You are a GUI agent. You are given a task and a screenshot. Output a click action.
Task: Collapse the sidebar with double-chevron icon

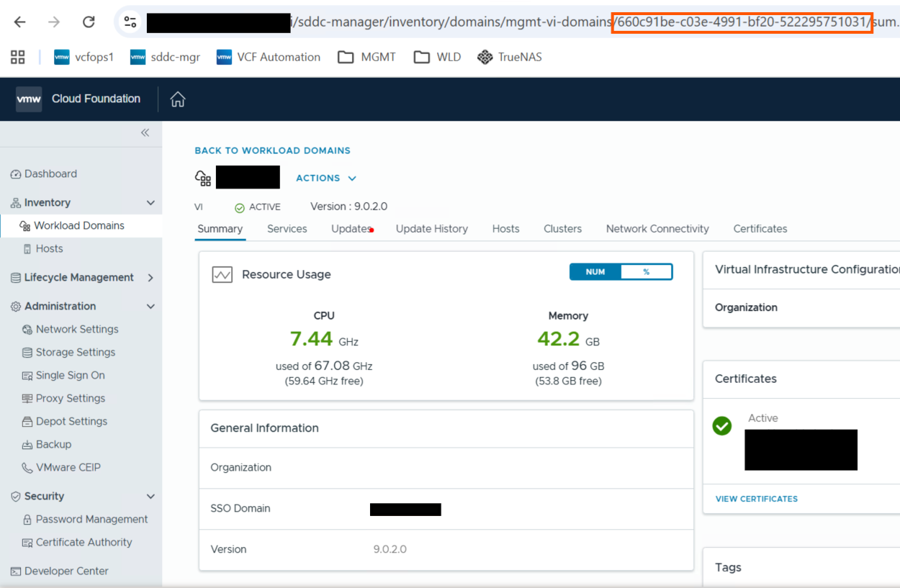coord(145,132)
